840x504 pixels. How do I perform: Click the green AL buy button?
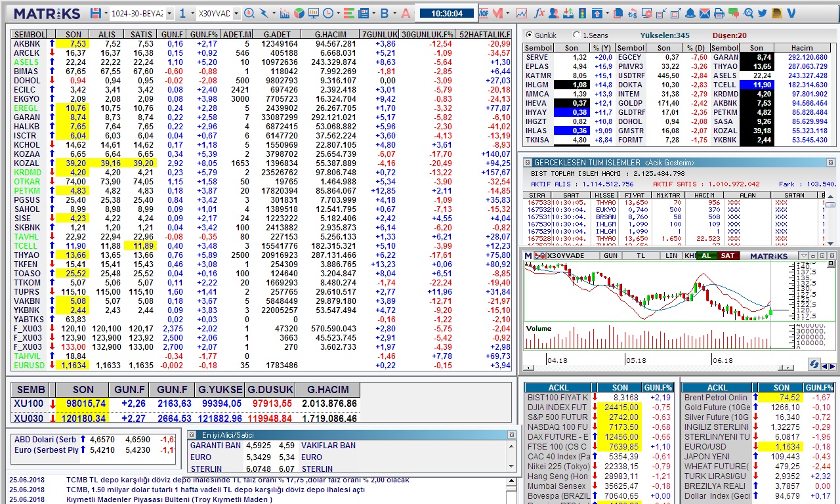coord(706,255)
